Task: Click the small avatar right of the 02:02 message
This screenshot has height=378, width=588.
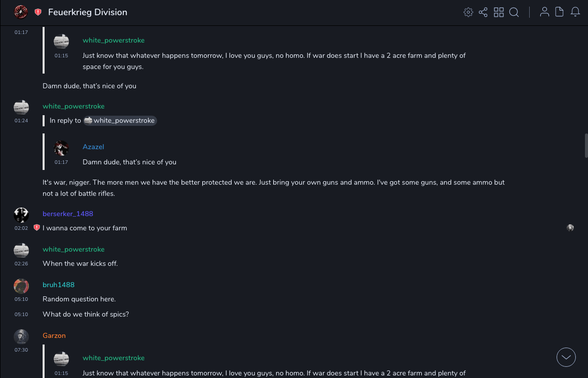Action: (570, 228)
